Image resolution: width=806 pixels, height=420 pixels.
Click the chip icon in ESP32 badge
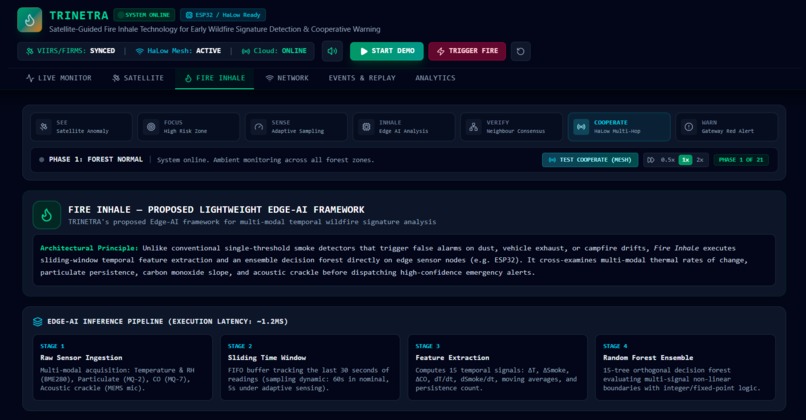tap(189, 15)
